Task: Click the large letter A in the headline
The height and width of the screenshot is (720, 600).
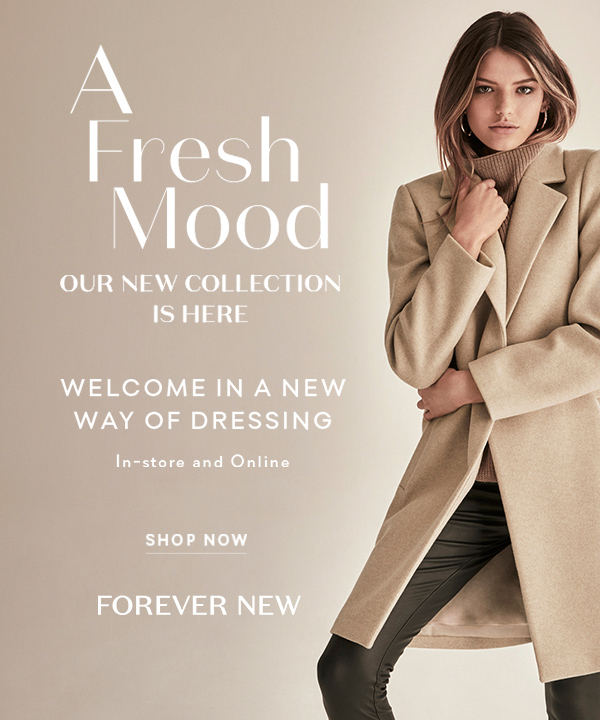Action: click(x=101, y=80)
